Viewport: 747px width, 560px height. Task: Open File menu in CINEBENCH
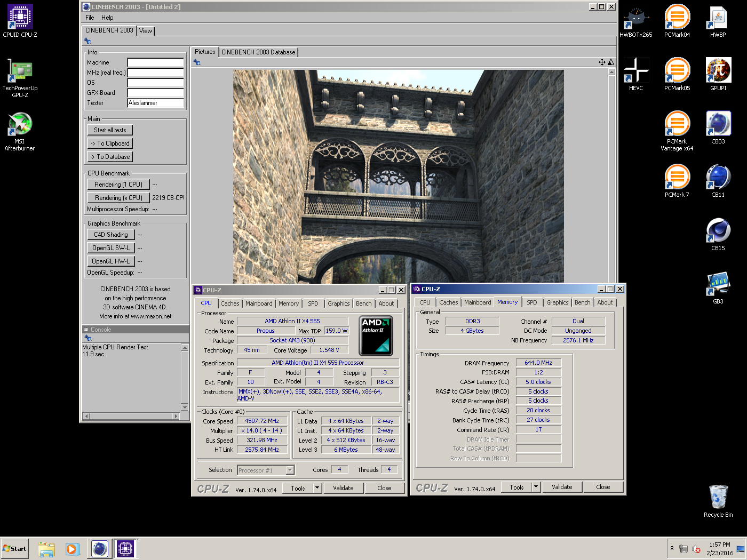click(x=90, y=18)
